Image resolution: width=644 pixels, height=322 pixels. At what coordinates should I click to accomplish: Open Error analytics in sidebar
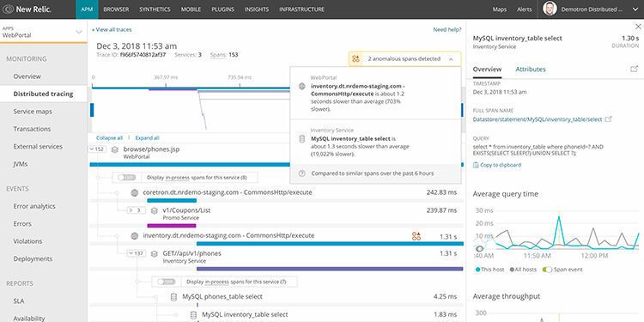tap(34, 207)
